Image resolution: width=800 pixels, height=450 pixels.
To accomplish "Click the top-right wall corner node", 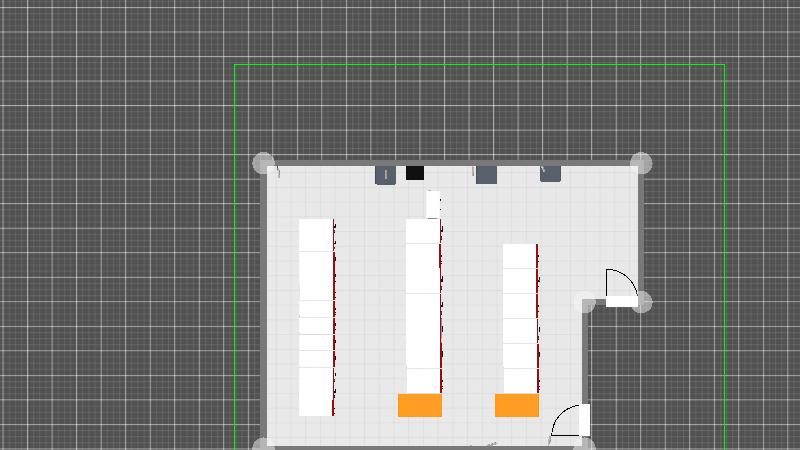I will coord(642,163).
